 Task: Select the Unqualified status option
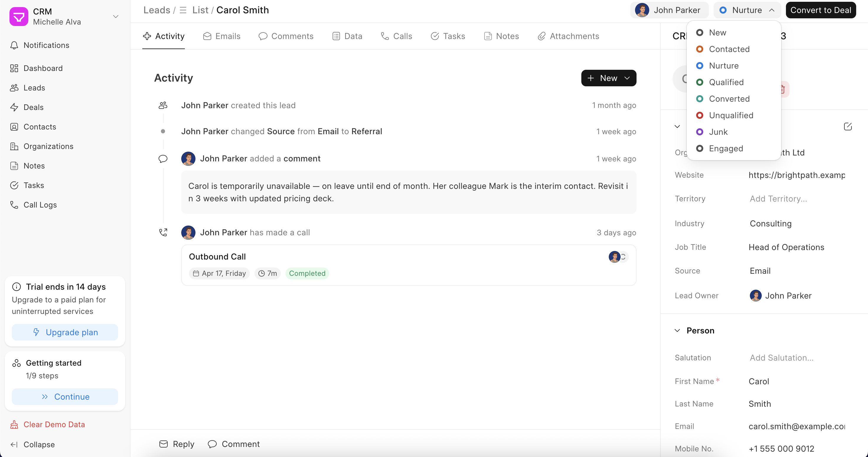pos(730,115)
